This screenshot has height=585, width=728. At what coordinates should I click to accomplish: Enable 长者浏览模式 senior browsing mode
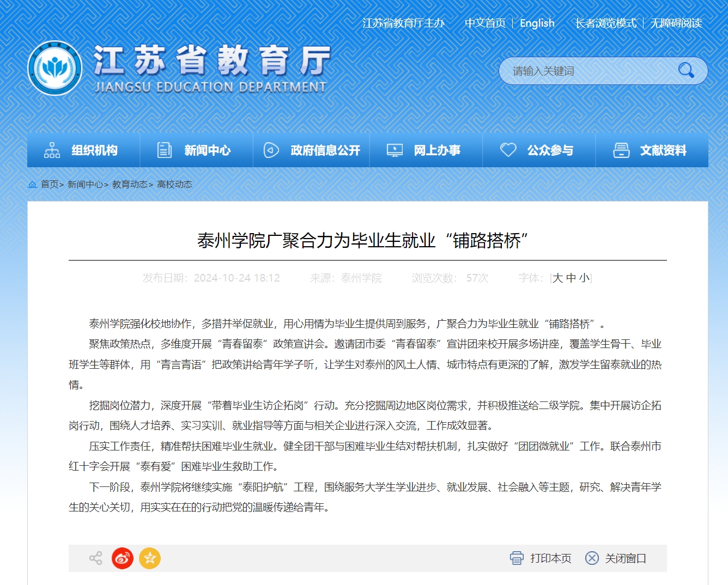(x=605, y=23)
